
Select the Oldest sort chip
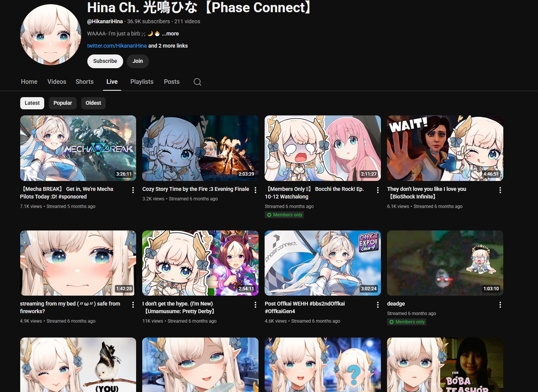tap(93, 103)
